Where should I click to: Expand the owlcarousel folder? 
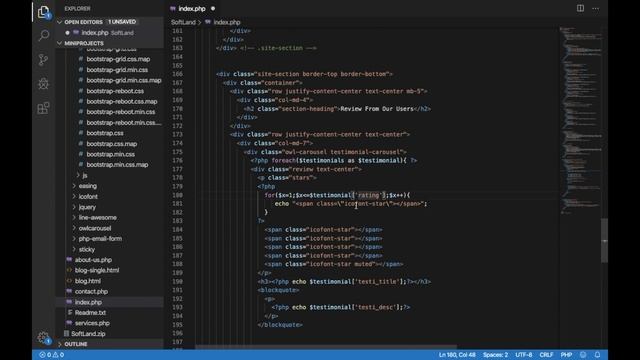tap(95, 228)
